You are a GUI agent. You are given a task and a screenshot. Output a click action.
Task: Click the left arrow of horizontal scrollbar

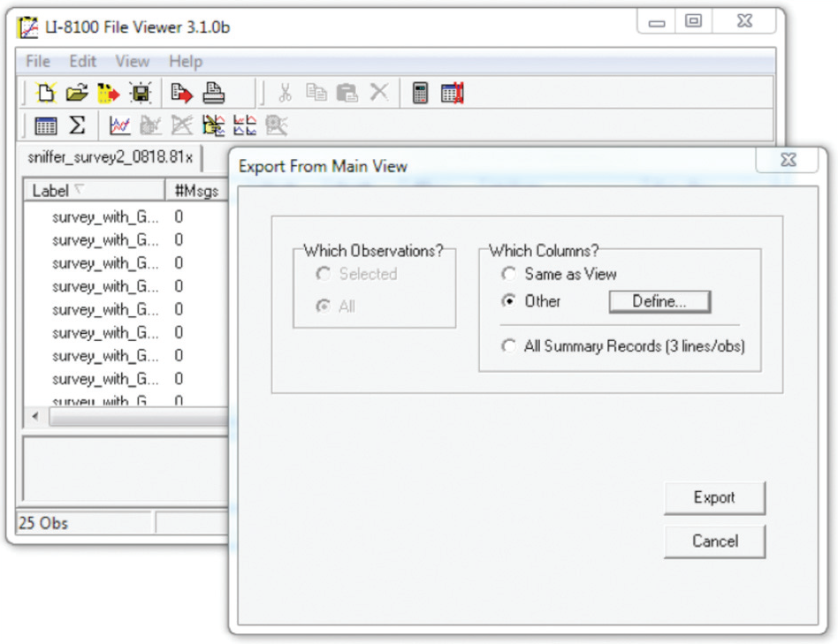[x=35, y=416]
